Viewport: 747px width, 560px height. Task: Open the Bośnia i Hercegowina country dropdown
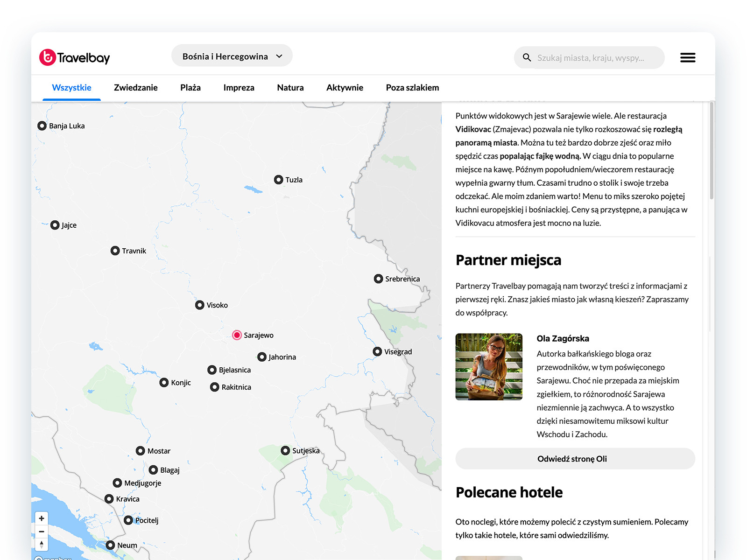[x=232, y=56]
